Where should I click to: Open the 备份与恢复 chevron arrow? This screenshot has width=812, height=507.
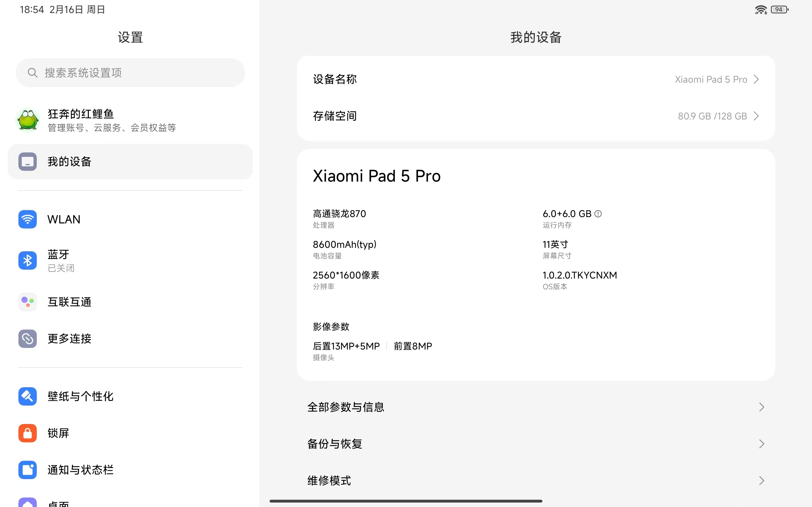click(762, 444)
